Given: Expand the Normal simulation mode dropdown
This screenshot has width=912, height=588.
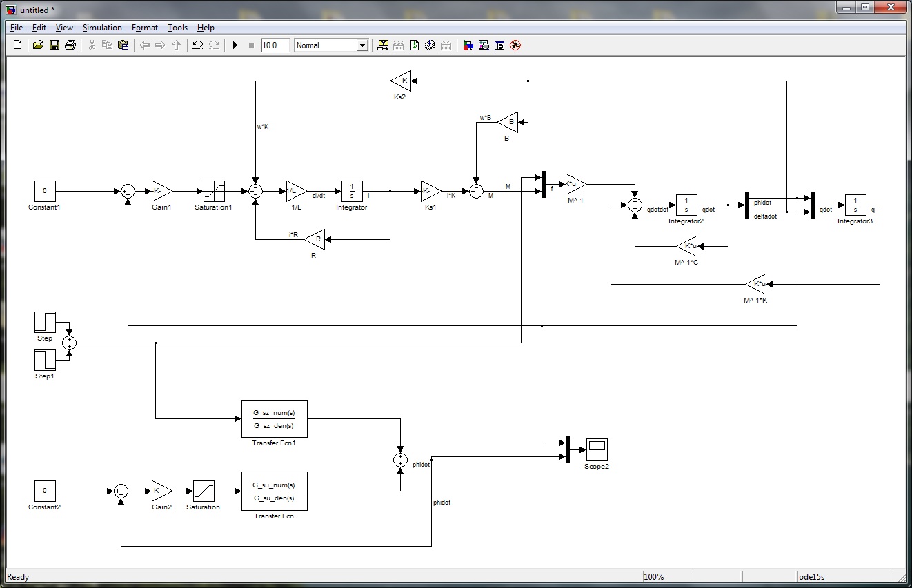Looking at the screenshot, I should click(361, 45).
